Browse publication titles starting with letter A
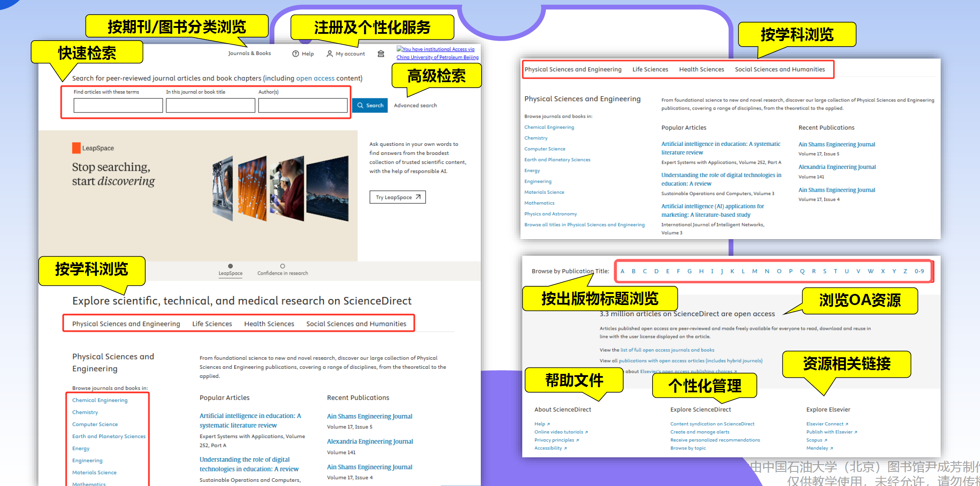Image resolution: width=980 pixels, height=486 pixels. tap(622, 271)
